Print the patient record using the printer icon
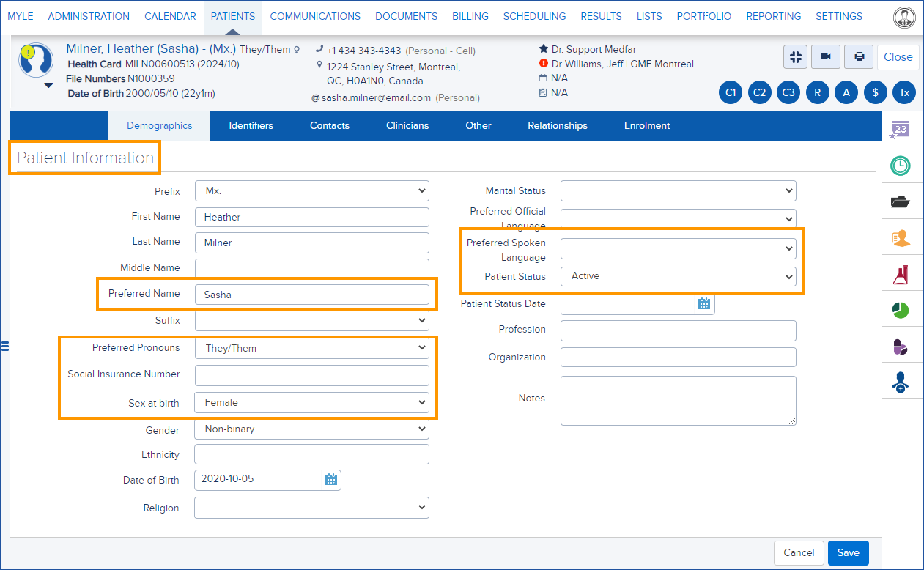The width and height of the screenshot is (924, 570). click(x=858, y=56)
